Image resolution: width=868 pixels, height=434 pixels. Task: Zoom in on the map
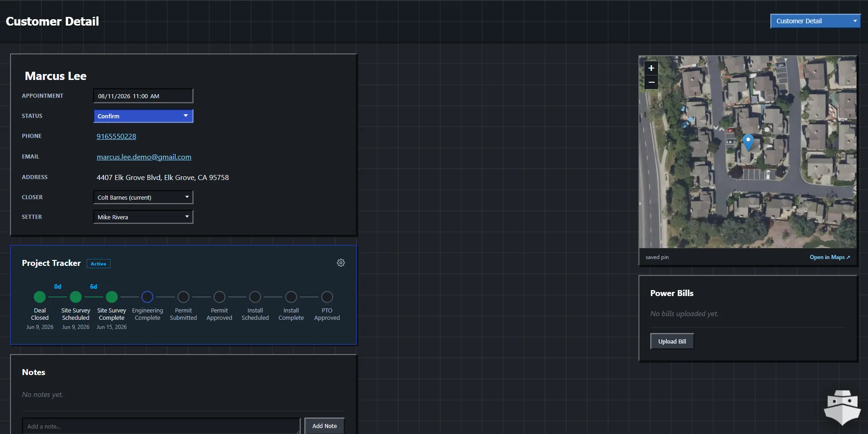pos(651,68)
